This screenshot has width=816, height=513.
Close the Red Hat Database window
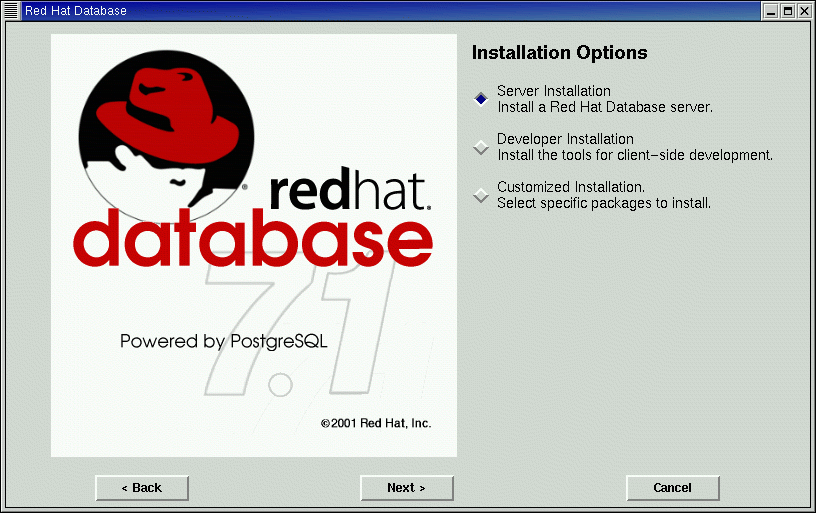point(805,11)
